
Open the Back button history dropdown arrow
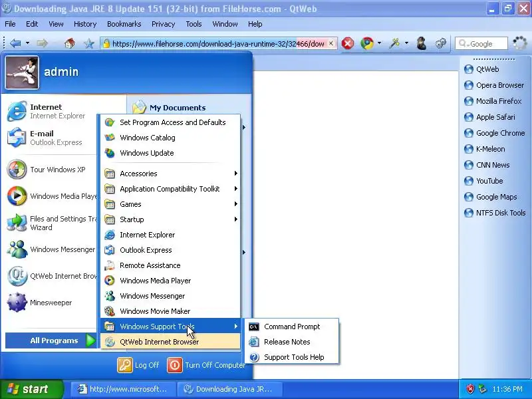pyautogui.click(x=27, y=43)
